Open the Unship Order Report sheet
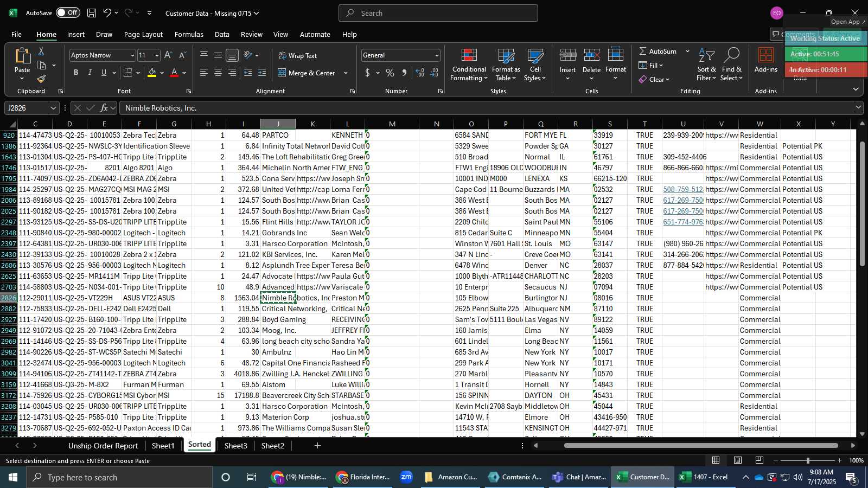Image resolution: width=868 pixels, height=488 pixels. [103, 446]
